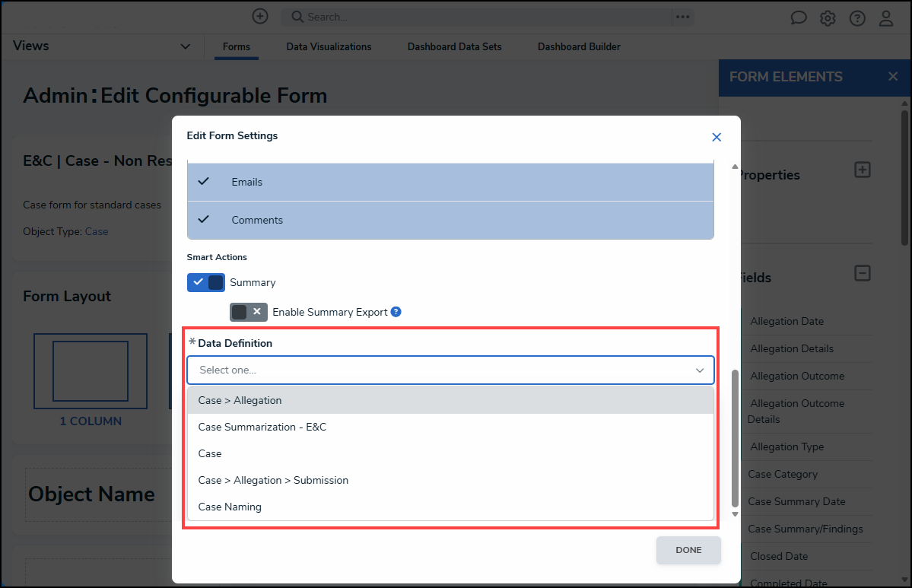Toggle the Summary smart action switch
Image resolution: width=912 pixels, height=588 pixels.
point(206,282)
